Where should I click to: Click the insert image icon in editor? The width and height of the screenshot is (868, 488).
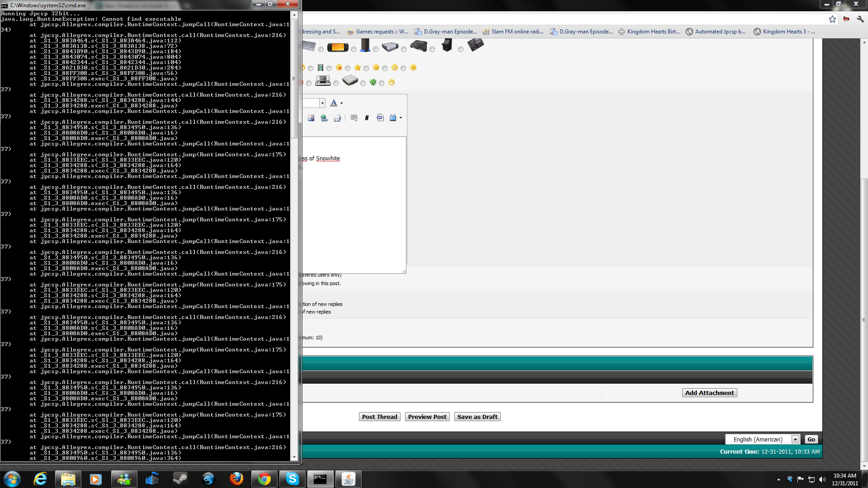311,118
